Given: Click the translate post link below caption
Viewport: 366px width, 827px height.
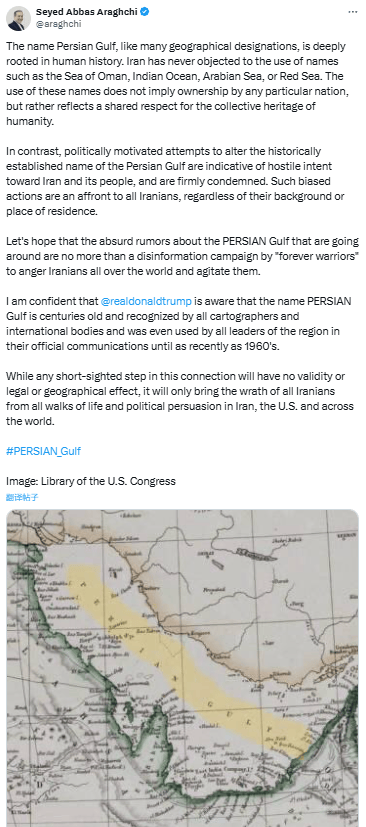Looking at the screenshot, I should click(x=22, y=497).
